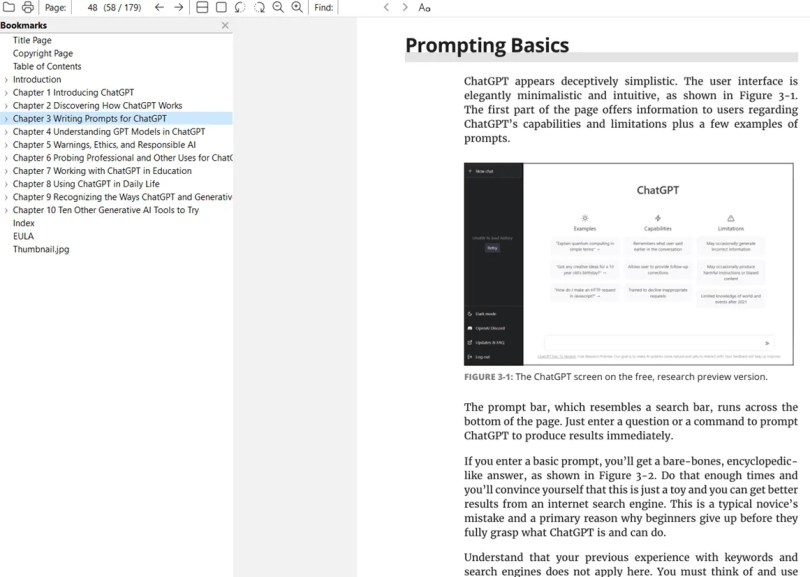Zoom out with the magnifier minus icon
Screen dimensions: 810x577
pyautogui.click(x=278, y=7)
